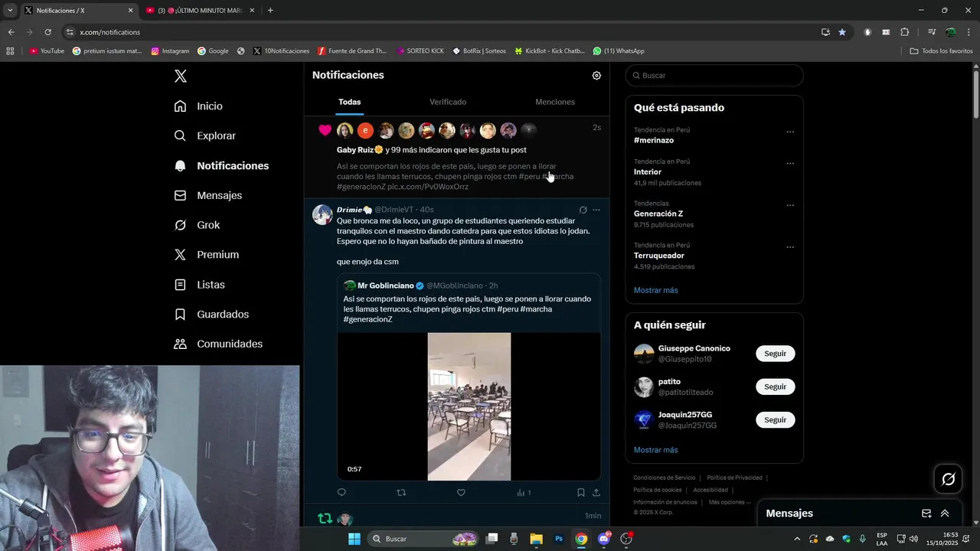Open Grok in sidebar

(x=197, y=225)
